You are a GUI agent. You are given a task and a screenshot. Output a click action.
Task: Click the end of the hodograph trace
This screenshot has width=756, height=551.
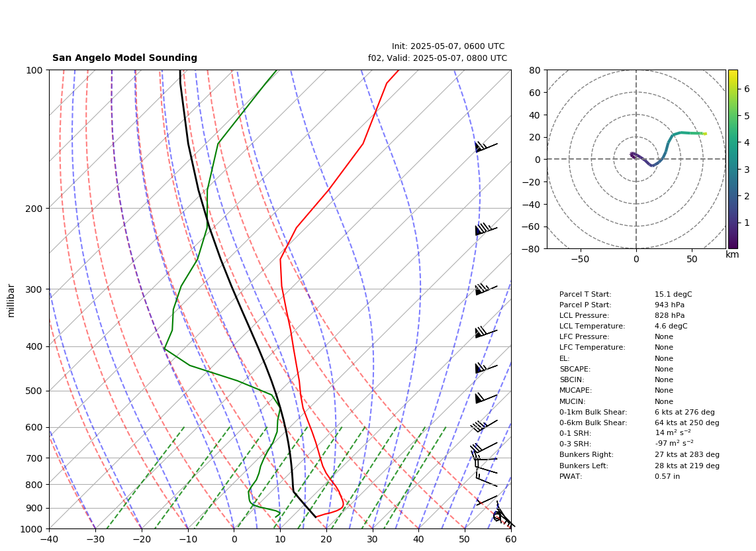[x=705, y=134]
